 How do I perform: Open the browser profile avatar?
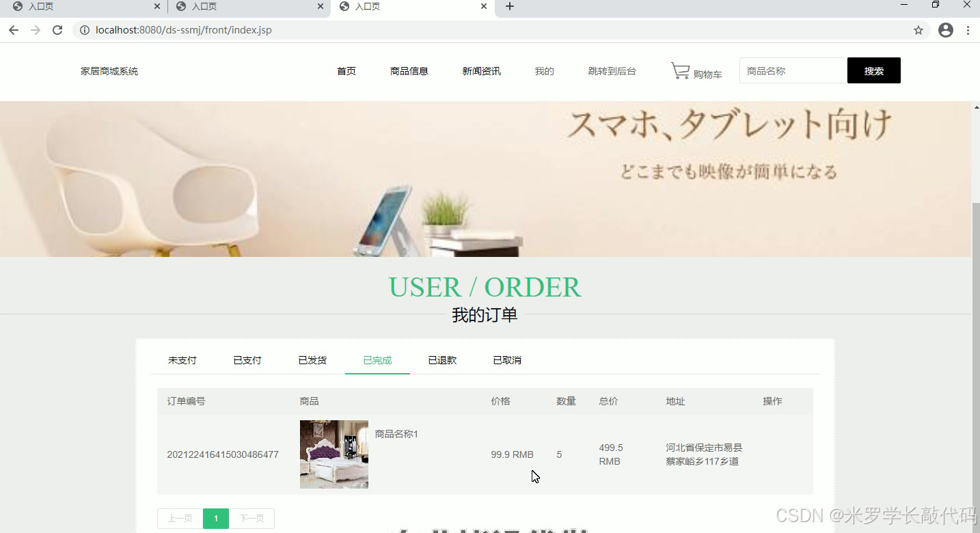(x=945, y=29)
